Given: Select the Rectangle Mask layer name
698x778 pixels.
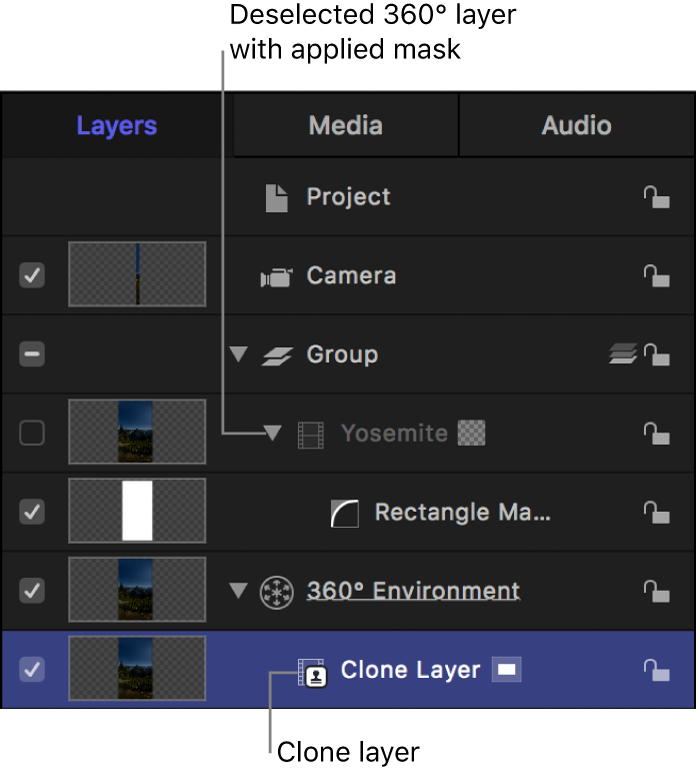Looking at the screenshot, I should (462, 512).
